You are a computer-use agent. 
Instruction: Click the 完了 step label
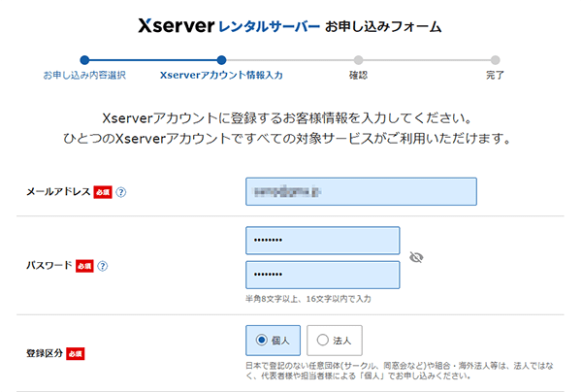(495, 75)
